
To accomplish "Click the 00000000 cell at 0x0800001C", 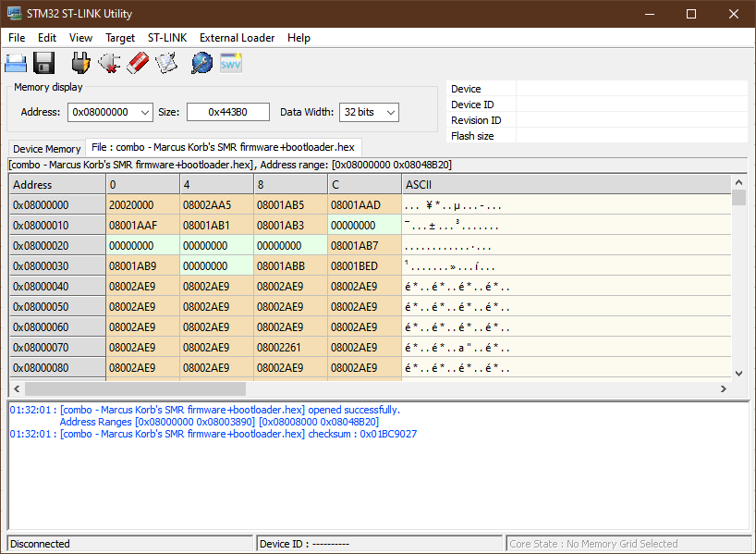I will [364, 226].
